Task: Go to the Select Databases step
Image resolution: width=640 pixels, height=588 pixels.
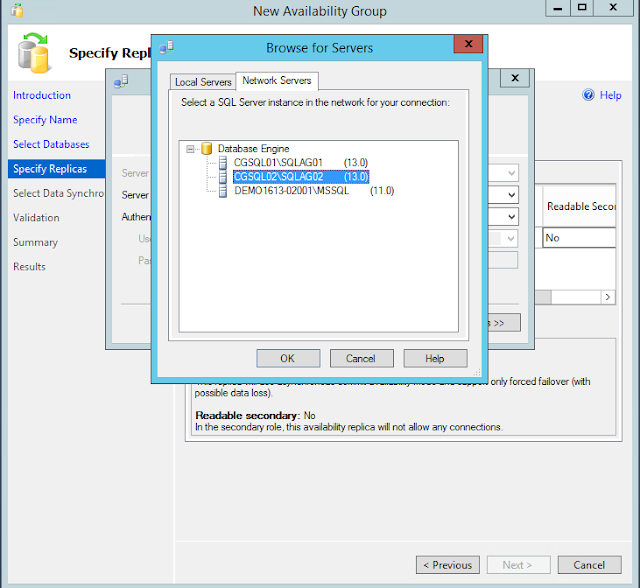Action: 51,144
